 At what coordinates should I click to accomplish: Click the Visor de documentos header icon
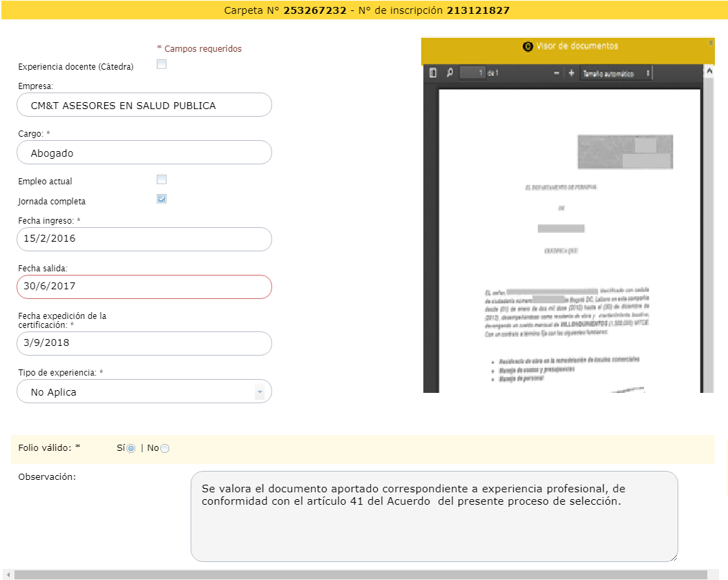click(528, 47)
